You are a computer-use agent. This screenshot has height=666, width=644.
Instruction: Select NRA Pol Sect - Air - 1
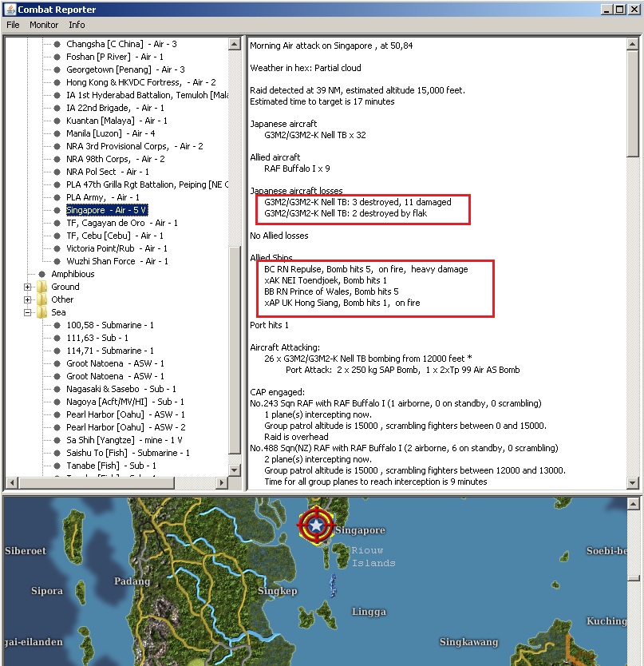(x=108, y=172)
